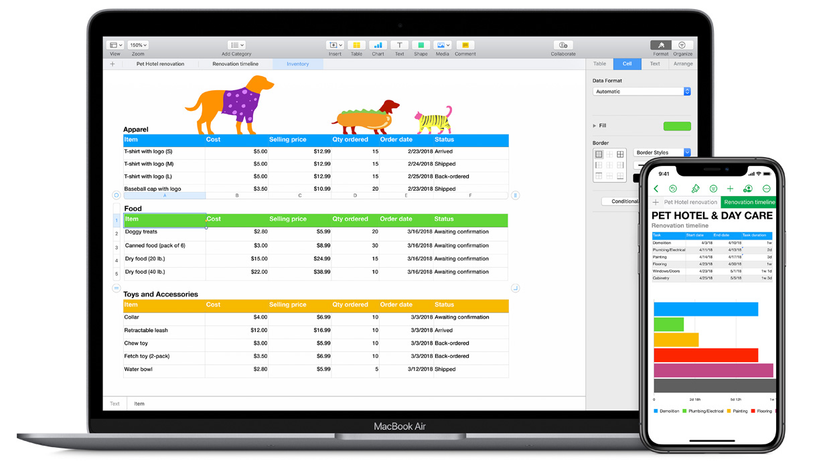Tap the more options ellipsis icon on iPhone
Image resolution: width=825 pixels, height=475 pixels.
point(767,189)
